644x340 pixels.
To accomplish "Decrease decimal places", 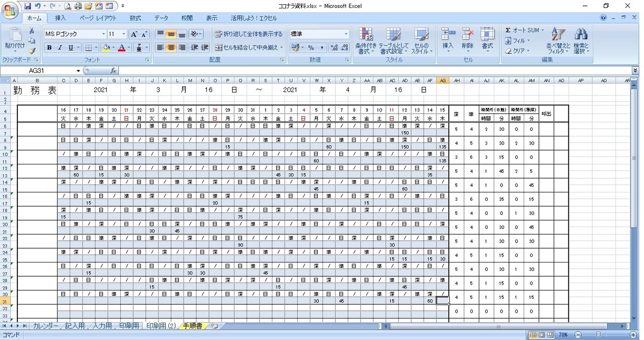I will 345,47.
